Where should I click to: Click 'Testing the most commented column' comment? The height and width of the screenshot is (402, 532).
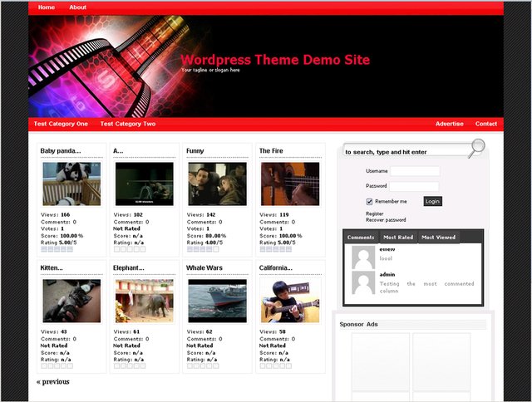click(426, 287)
